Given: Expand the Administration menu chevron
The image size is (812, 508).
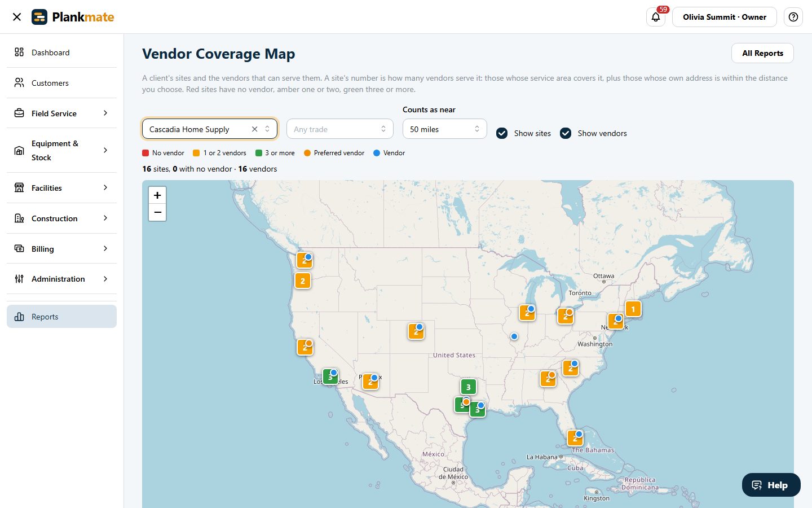Looking at the screenshot, I should pyautogui.click(x=105, y=279).
